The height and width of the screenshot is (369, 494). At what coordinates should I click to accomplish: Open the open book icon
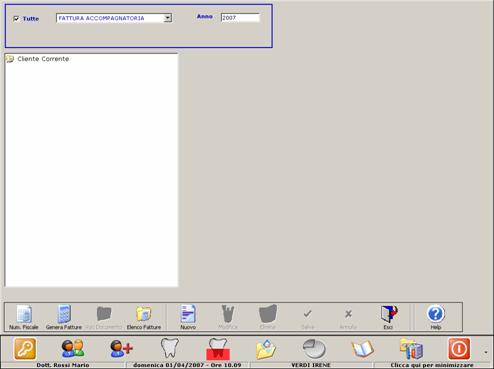pyautogui.click(x=362, y=349)
